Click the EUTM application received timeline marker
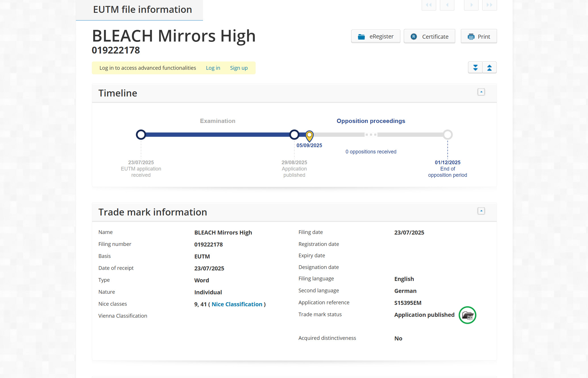The image size is (588, 378). click(x=141, y=134)
